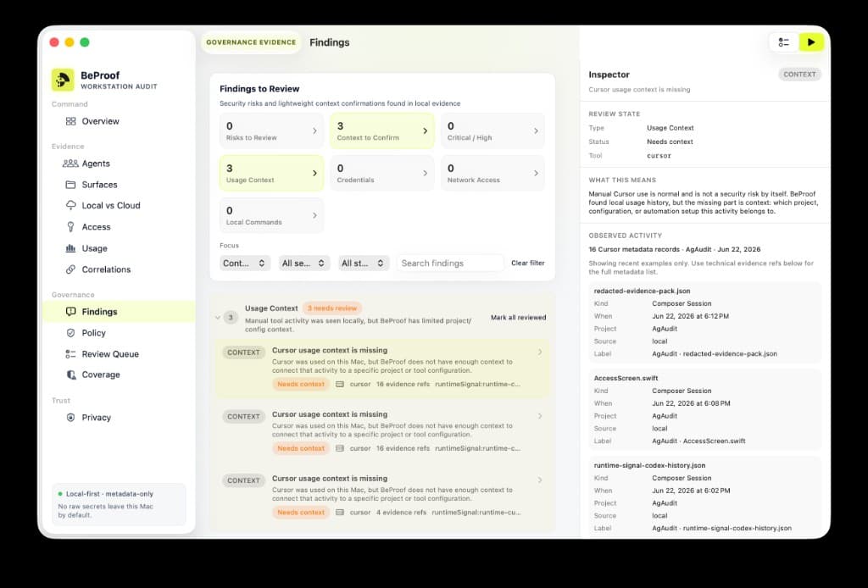Screen dimensions: 868x588
Task: Click the '3 needs review' badge
Action: tap(332, 308)
